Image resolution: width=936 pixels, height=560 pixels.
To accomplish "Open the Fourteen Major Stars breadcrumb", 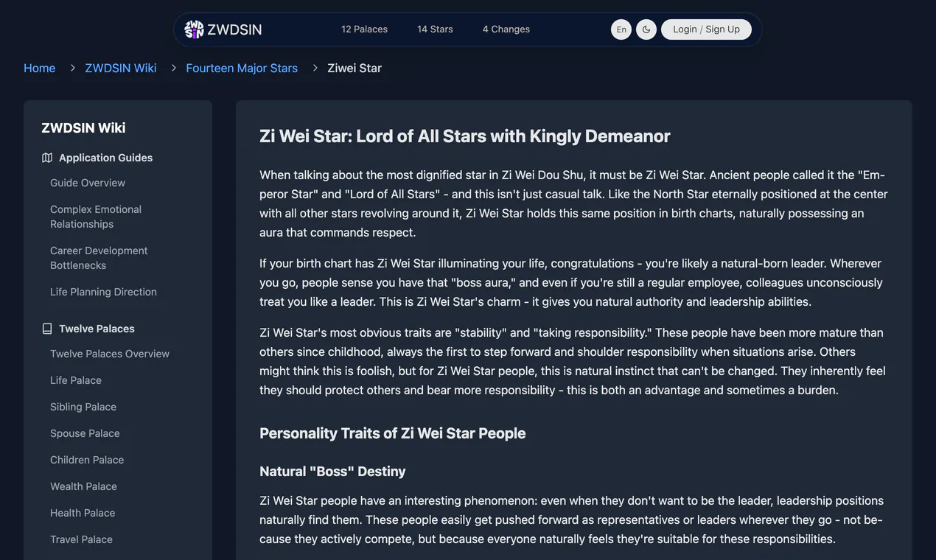I will [x=242, y=68].
